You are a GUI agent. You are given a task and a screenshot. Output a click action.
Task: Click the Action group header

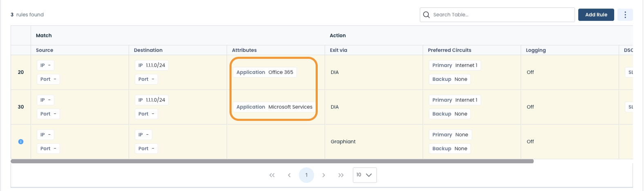coord(338,36)
